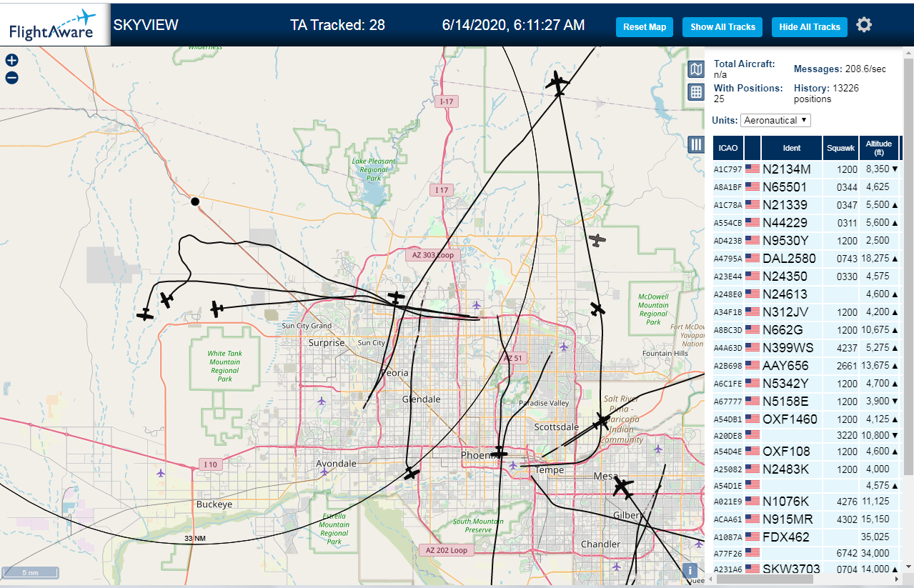Select the N2483K aircraft row
The width and height of the screenshot is (914, 588).
tap(807, 469)
